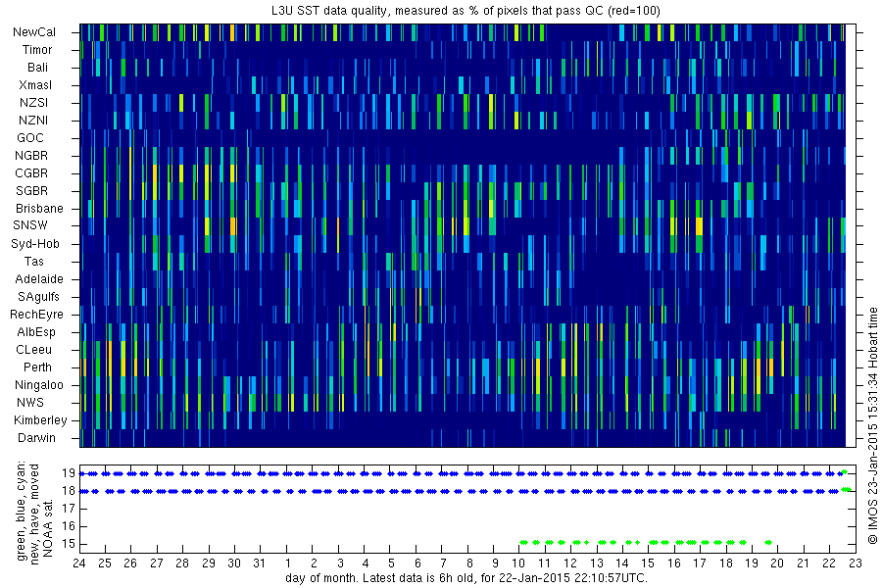Click the GOC row label

[x=30, y=138]
